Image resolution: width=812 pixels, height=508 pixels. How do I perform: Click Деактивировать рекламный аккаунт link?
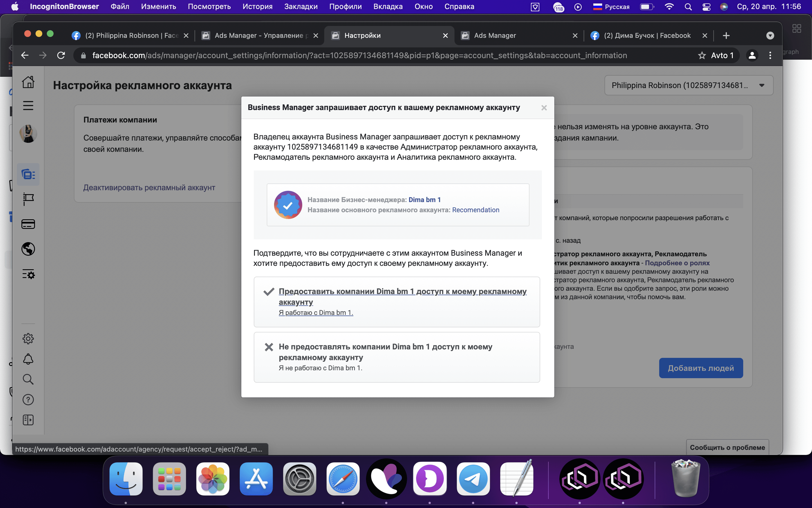pyautogui.click(x=149, y=187)
